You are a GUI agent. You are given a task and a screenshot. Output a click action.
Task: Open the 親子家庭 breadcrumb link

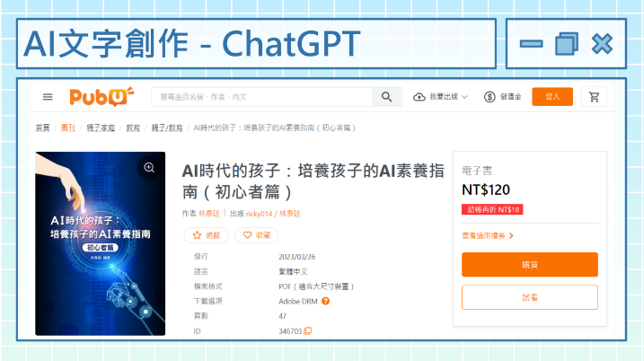pyautogui.click(x=101, y=128)
